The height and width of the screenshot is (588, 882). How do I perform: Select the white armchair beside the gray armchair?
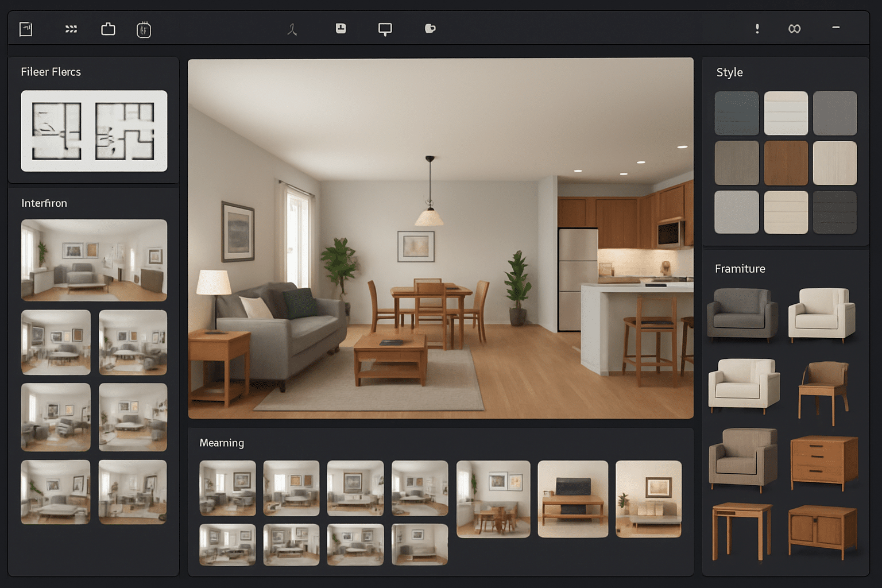pyautogui.click(x=822, y=315)
